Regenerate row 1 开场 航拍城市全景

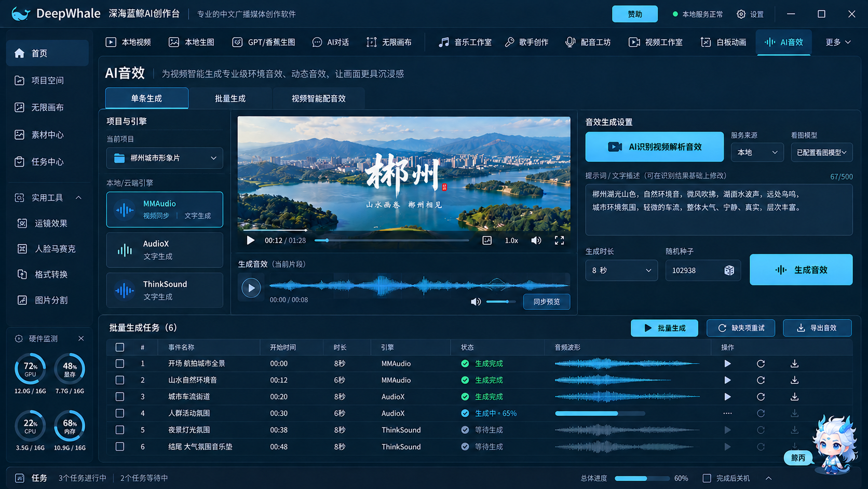pyautogui.click(x=761, y=364)
